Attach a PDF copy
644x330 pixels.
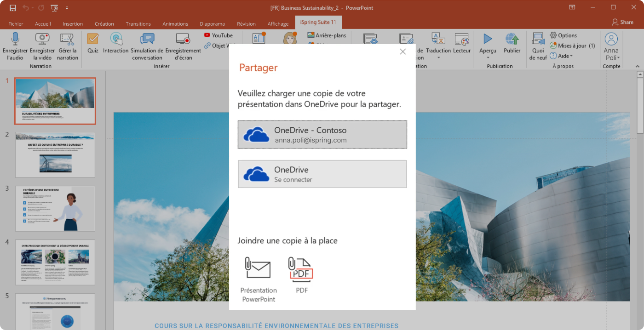(x=302, y=275)
